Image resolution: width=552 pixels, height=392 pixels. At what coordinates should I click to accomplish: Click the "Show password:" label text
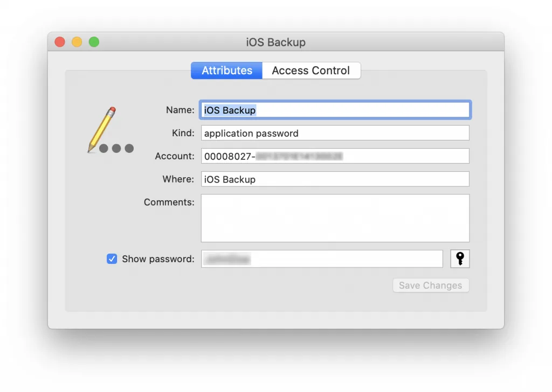[158, 259]
